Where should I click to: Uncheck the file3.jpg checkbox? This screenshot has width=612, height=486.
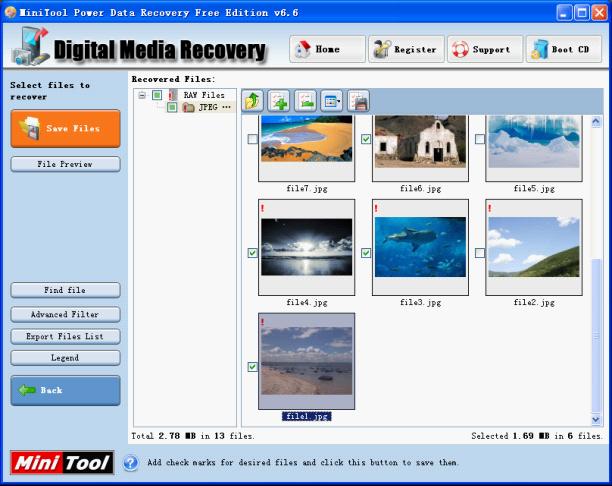point(366,253)
